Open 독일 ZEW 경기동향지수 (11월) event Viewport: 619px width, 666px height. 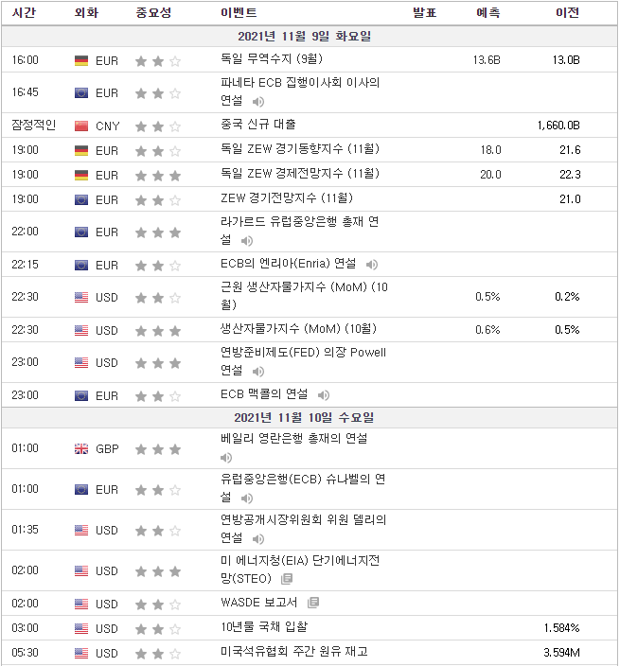[286, 150]
